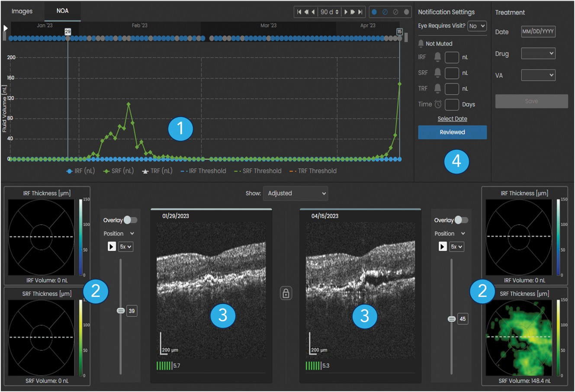This screenshot has width=575, height=392.
Task: Open the Eye Requires Visit dropdown
Action: pyautogui.click(x=477, y=26)
